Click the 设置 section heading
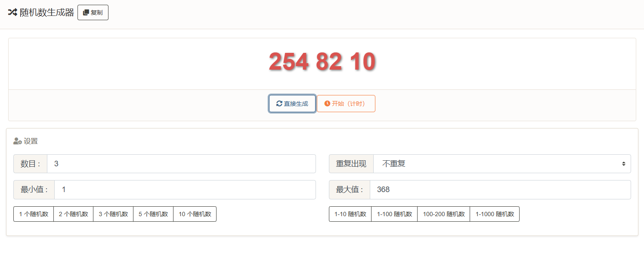Image resolution: width=644 pixels, height=263 pixels. [31, 141]
